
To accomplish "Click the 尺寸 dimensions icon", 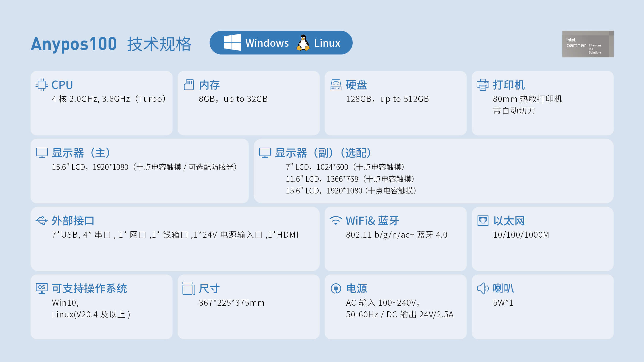I will (188, 288).
